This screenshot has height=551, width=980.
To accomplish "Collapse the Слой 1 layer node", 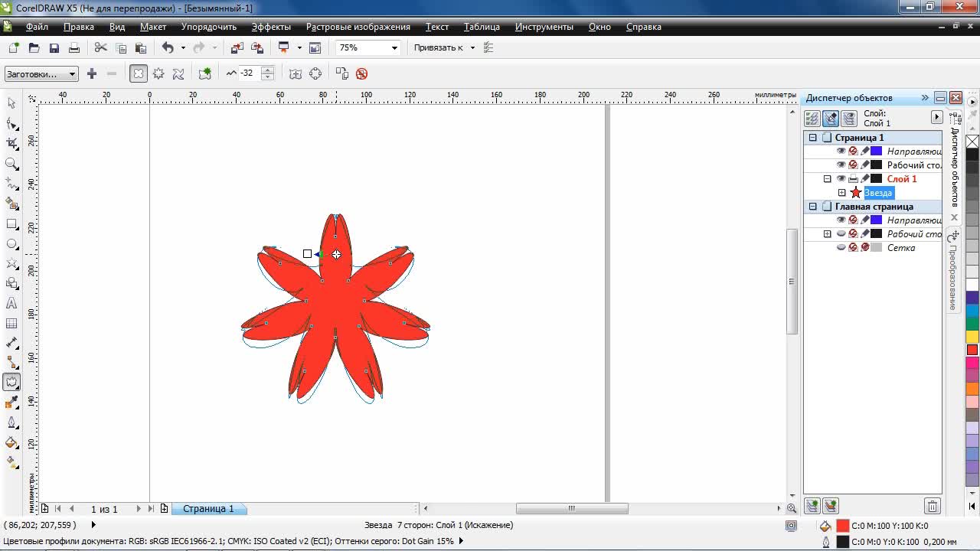I will point(827,179).
